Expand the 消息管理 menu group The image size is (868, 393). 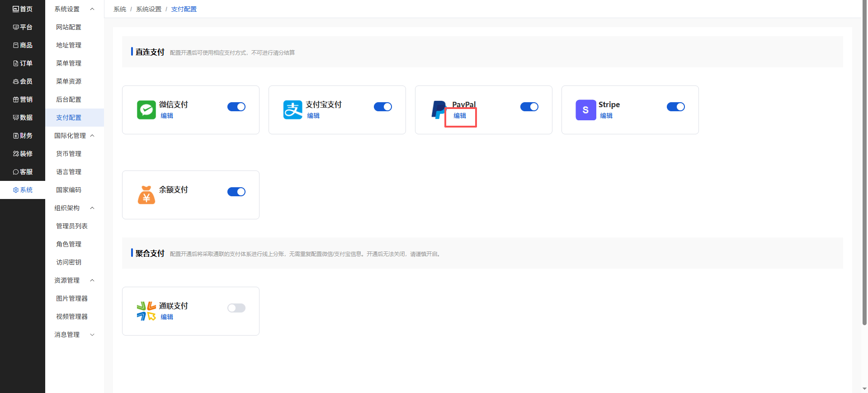pyautogui.click(x=75, y=335)
